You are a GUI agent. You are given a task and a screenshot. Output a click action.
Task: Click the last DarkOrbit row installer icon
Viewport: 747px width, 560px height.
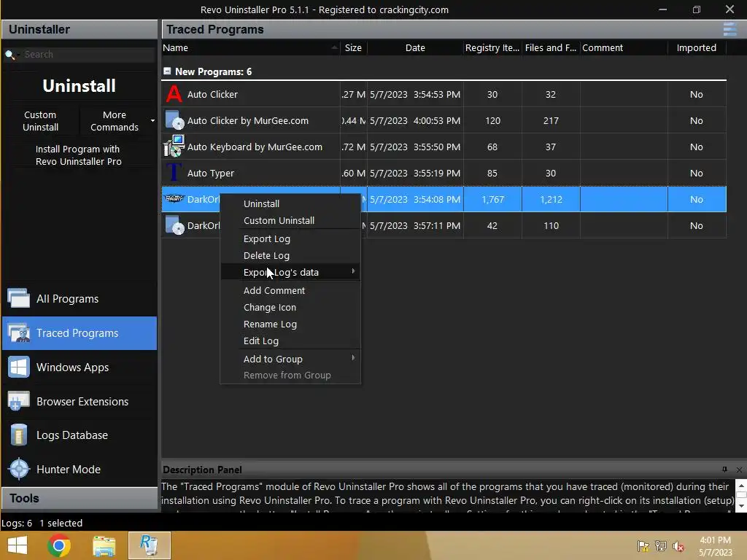point(174,225)
